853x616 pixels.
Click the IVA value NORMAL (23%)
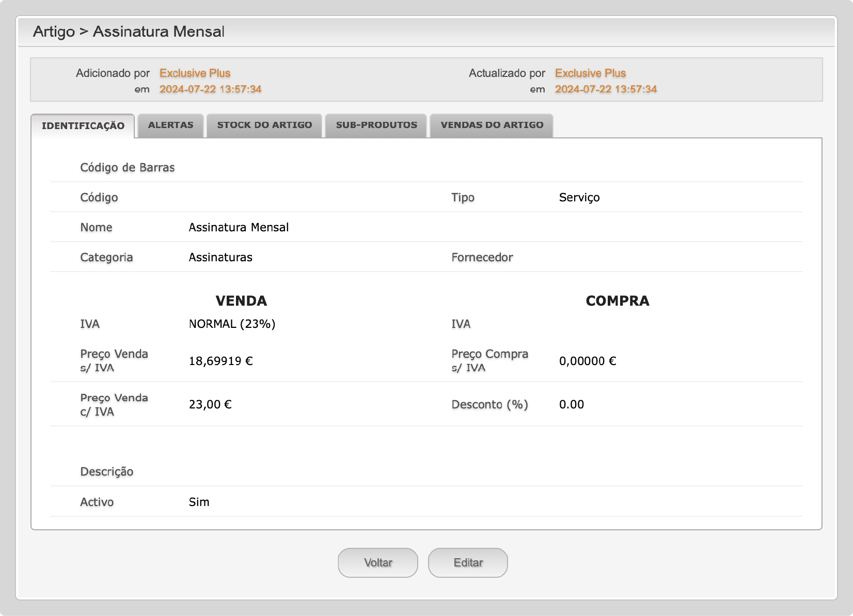pyautogui.click(x=232, y=324)
